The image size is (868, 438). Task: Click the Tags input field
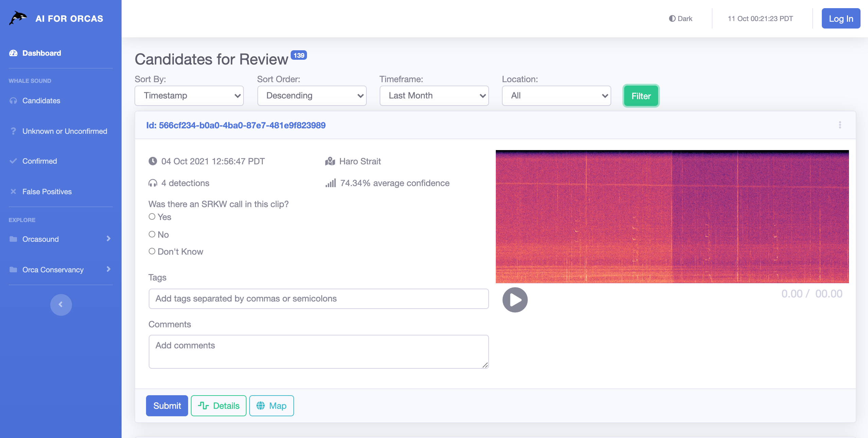coord(319,298)
